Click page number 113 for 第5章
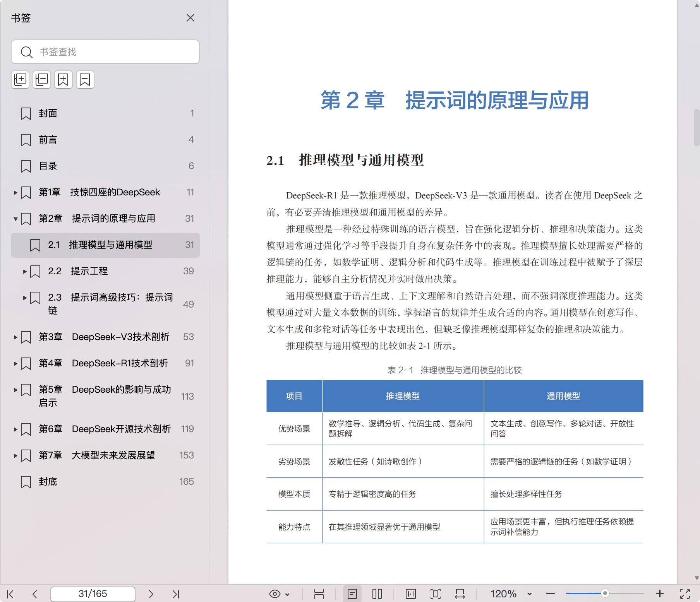This screenshot has height=602, width=700. [x=187, y=396]
